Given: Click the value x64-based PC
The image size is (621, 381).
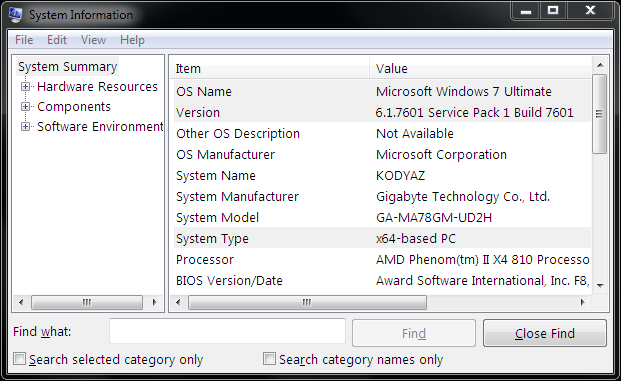Looking at the screenshot, I should [415, 238].
